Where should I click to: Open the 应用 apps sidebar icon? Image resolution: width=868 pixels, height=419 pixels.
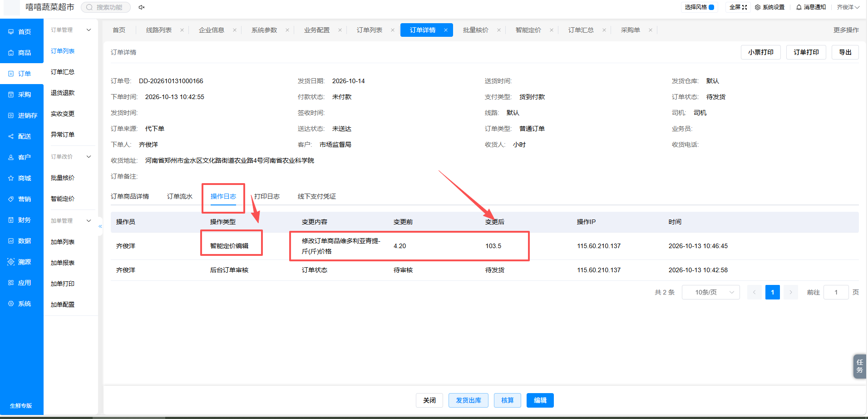point(11,283)
